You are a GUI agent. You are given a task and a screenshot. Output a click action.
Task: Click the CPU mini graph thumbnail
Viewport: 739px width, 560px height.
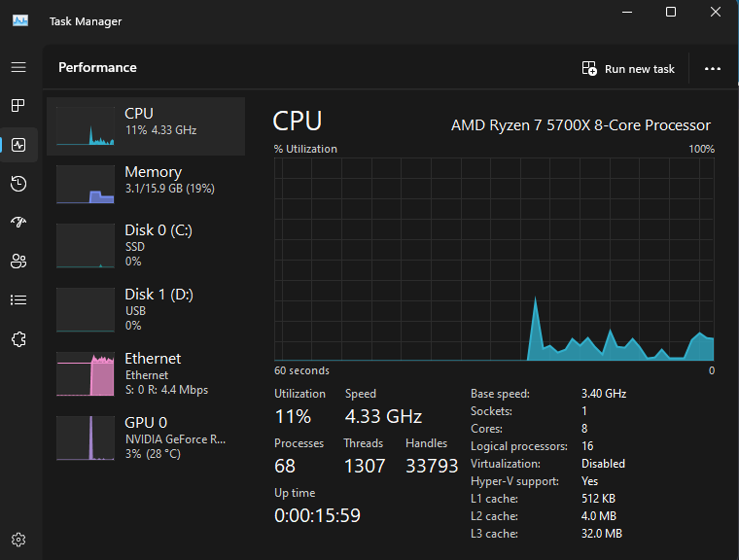tap(86, 125)
